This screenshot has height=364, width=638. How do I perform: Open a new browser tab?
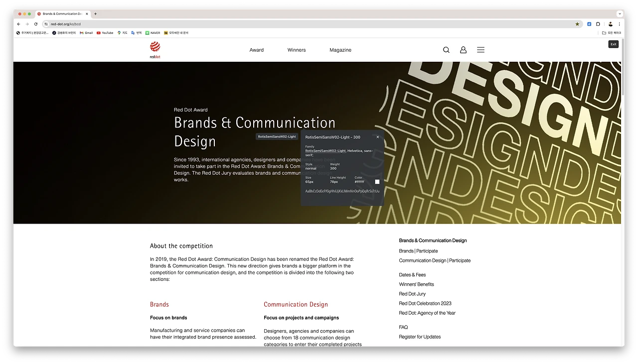click(96, 14)
